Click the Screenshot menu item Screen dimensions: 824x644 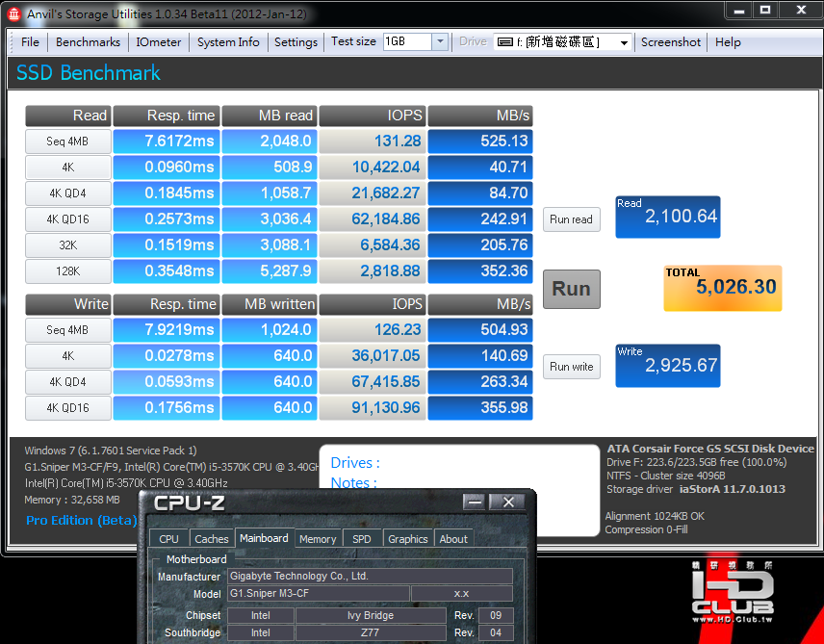(671, 42)
